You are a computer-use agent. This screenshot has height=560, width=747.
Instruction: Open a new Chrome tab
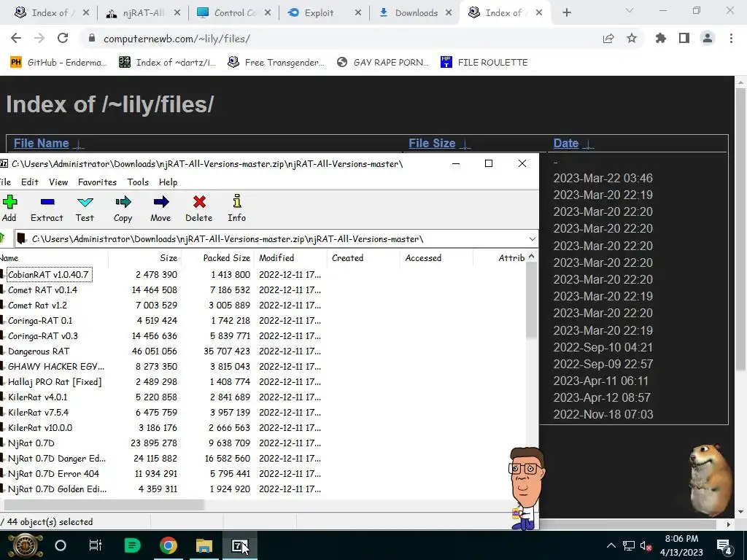(x=566, y=13)
